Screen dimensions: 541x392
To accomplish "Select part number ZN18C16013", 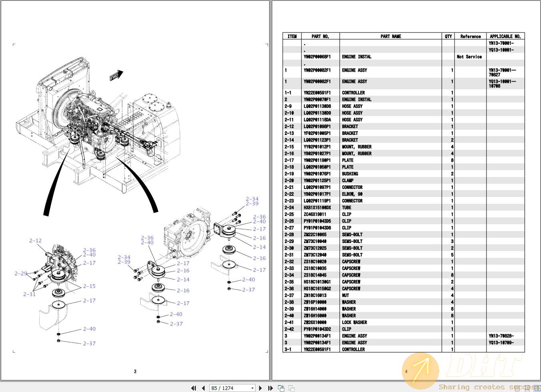I will pyautogui.click(x=315, y=296).
